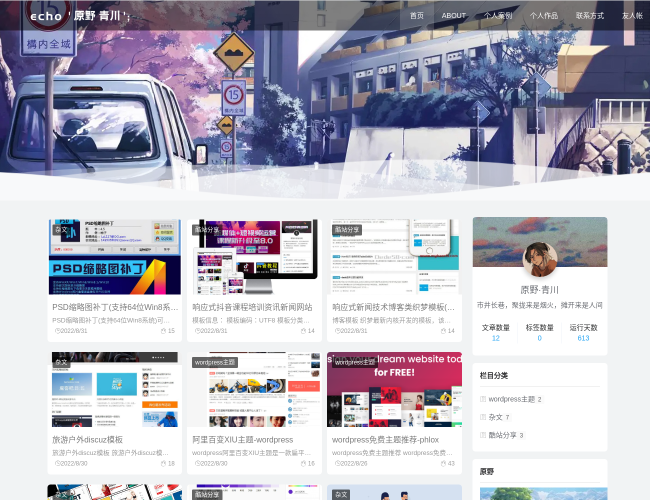This screenshot has height=500, width=650.
Task: Open wordpress免费主题推荐-phlox post title
Action: pos(386,439)
